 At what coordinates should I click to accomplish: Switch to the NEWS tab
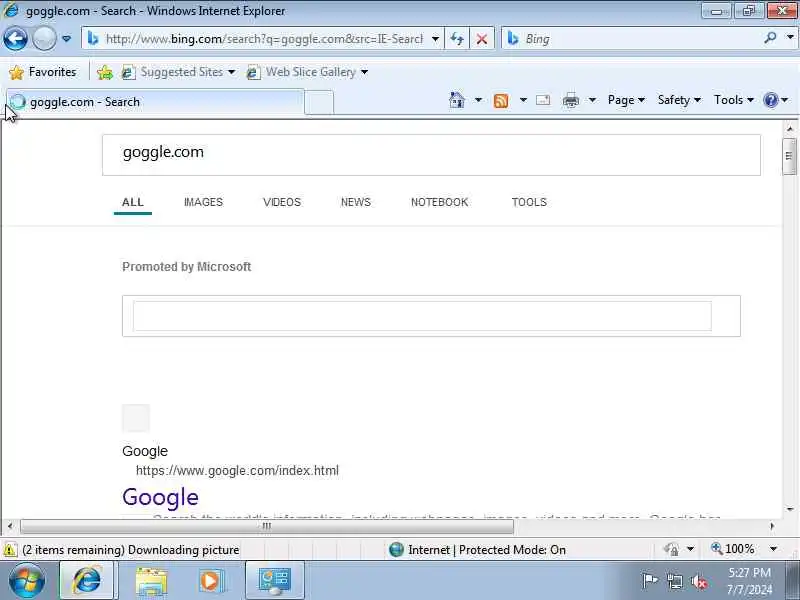pos(356,202)
